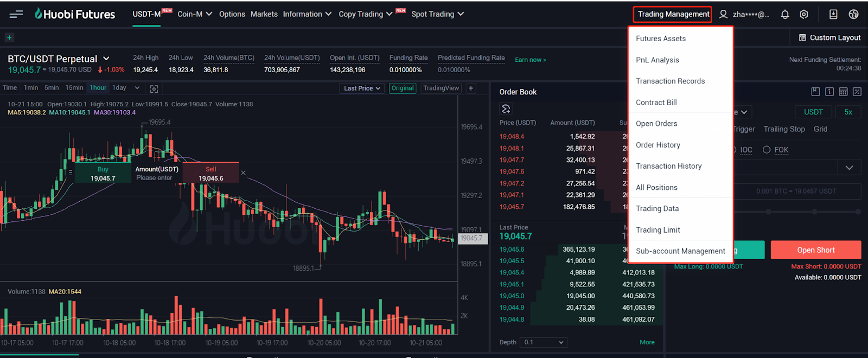Image resolution: width=868 pixels, height=358 pixels.
Task: Open Trading Management menu
Action: click(x=673, y=14)
